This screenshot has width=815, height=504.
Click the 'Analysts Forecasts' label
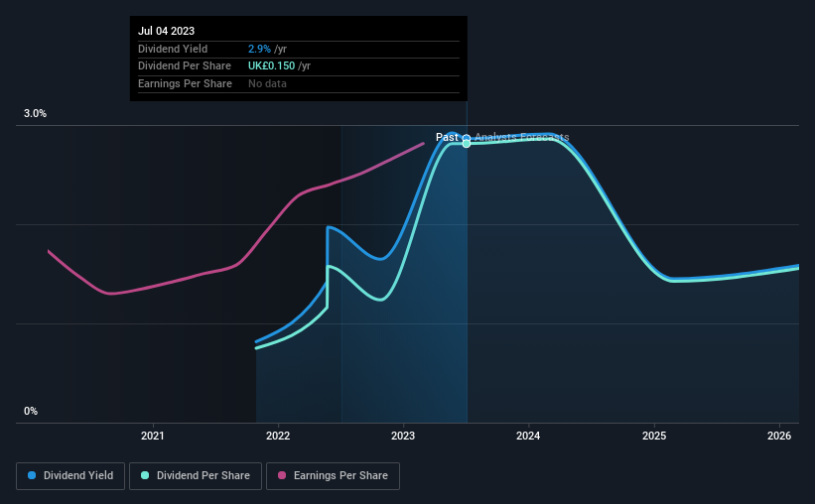[x=522, y=137]
